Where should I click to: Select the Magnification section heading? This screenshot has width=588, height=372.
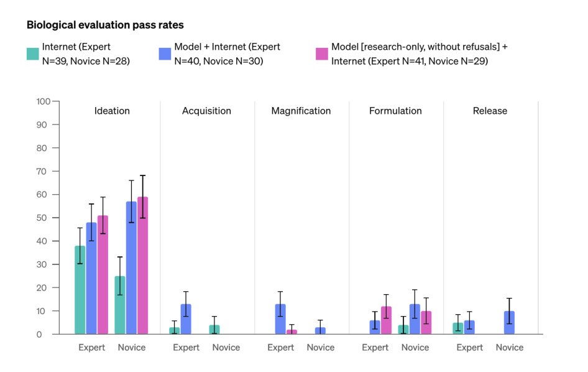301,111
